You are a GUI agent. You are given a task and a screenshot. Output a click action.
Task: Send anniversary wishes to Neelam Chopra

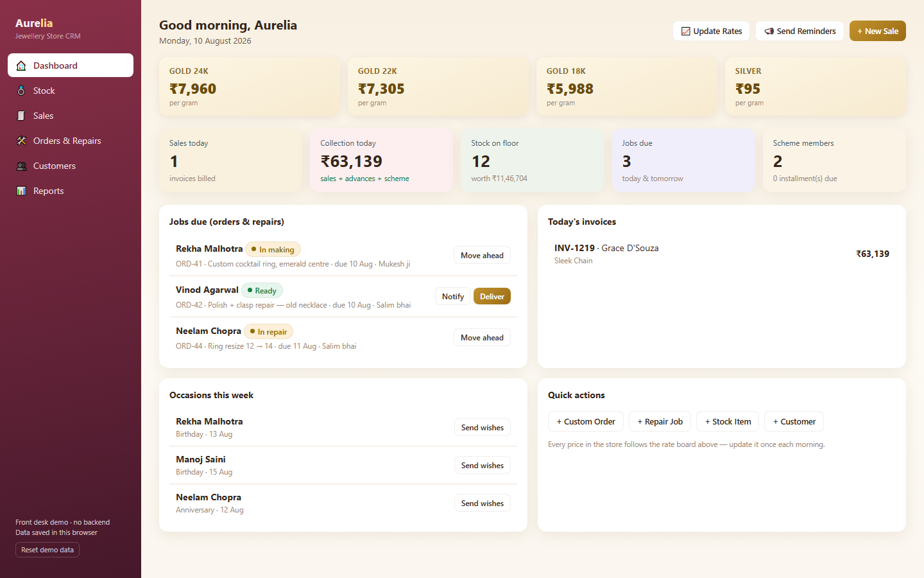(482, 503)
